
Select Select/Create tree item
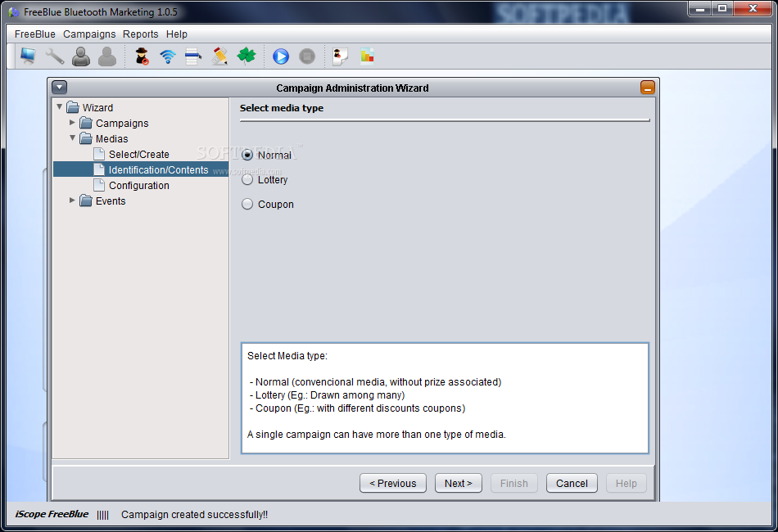[x=139, y=154]
